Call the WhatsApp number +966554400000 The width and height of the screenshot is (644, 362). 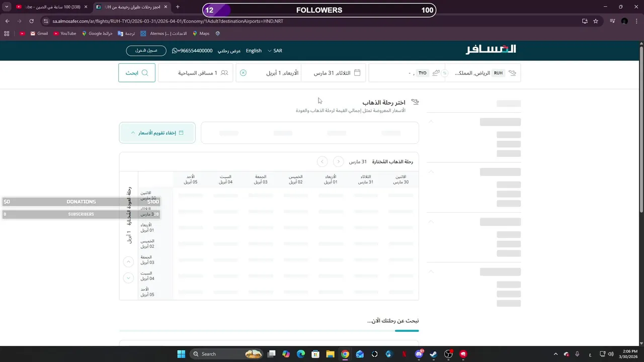coord(192,51)
